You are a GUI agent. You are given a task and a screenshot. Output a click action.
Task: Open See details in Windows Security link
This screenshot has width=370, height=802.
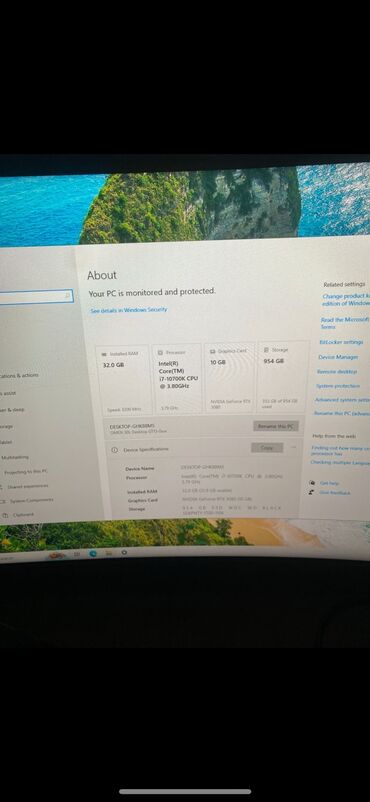[x=128, y=310]
